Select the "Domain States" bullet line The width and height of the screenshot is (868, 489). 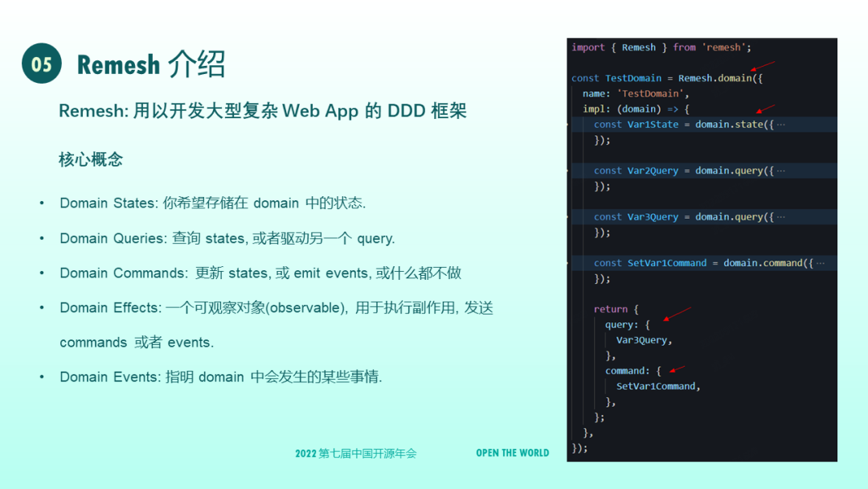point(212,203)
